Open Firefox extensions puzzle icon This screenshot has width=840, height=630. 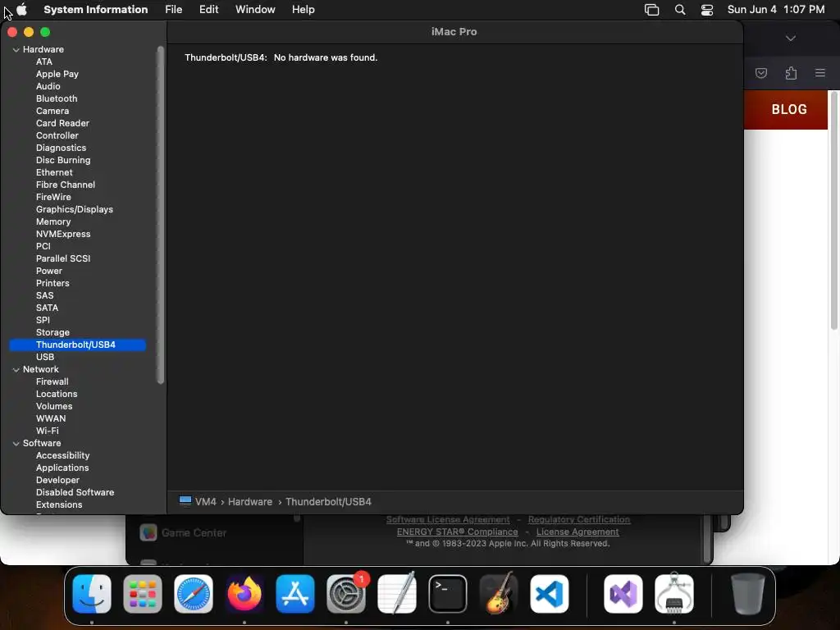tap(791, 73)
